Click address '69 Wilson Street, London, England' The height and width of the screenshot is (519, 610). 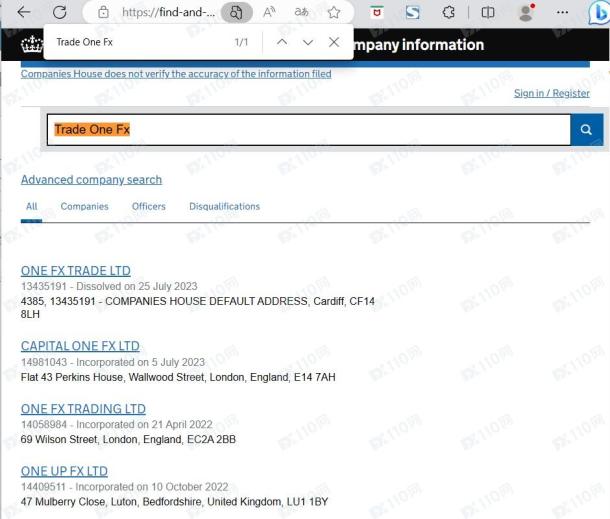click(101, 440)
